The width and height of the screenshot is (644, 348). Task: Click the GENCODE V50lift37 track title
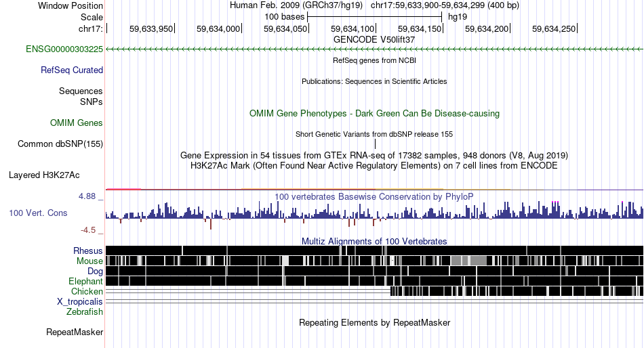(x=374, y=40)
